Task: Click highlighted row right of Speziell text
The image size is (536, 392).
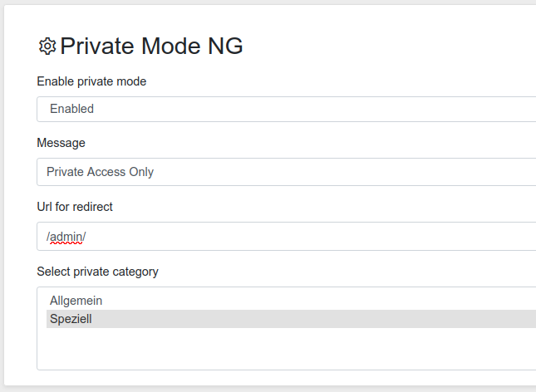Action: (x=332, y=318)
